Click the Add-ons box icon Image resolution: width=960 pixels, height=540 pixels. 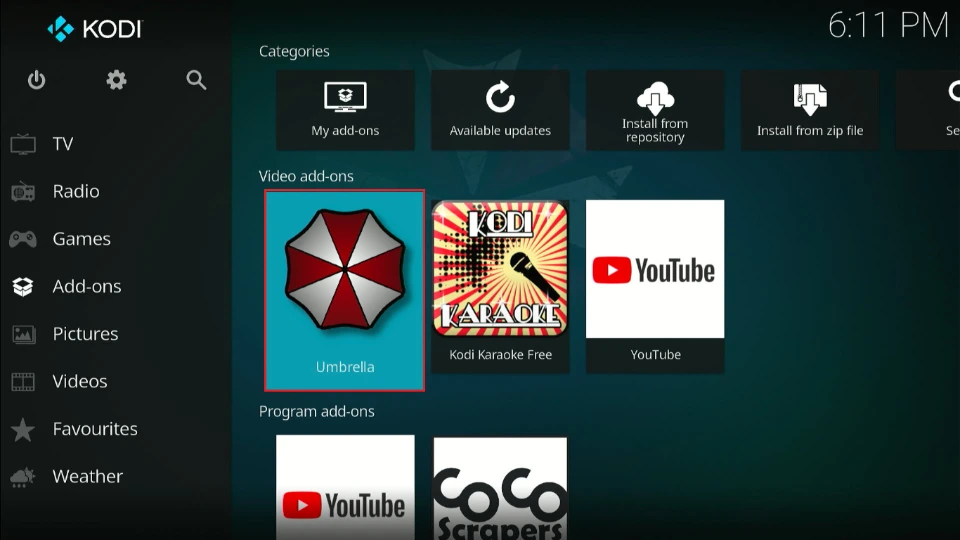[23, 287]
